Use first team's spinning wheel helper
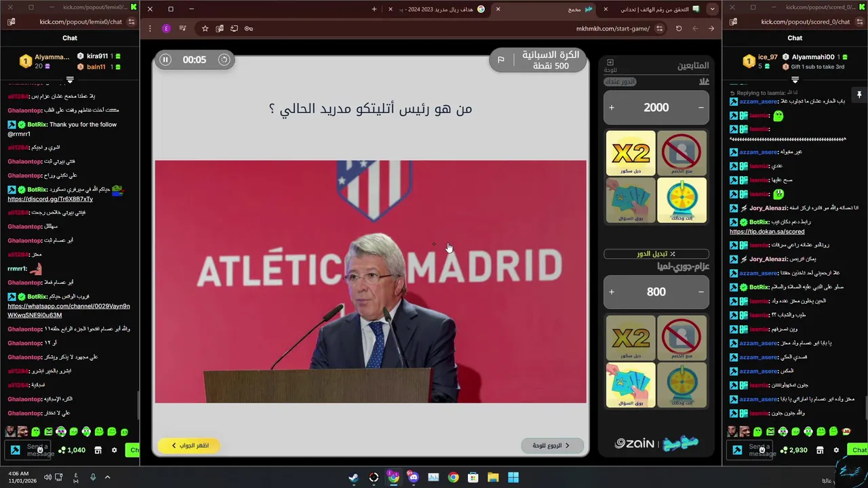 pos(682,201)
